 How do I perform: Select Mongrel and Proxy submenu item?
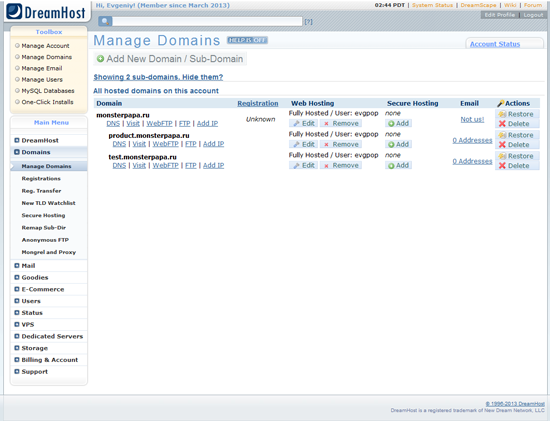tap(49, 252)
